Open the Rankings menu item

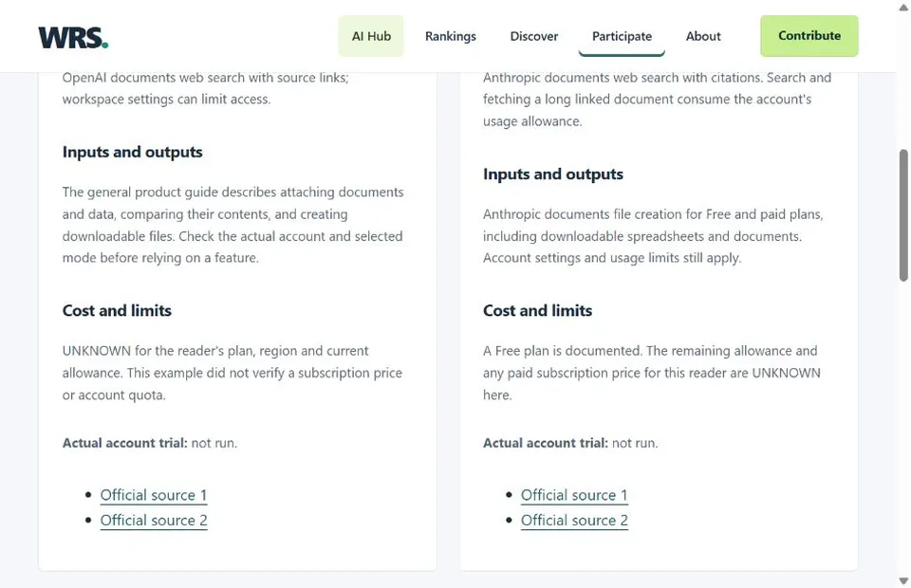450,36
